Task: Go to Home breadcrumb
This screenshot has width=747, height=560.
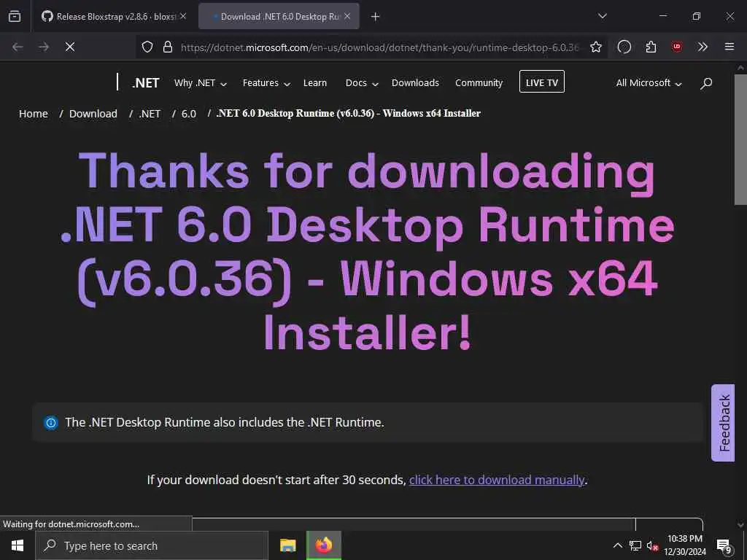Action: point(34,114)
